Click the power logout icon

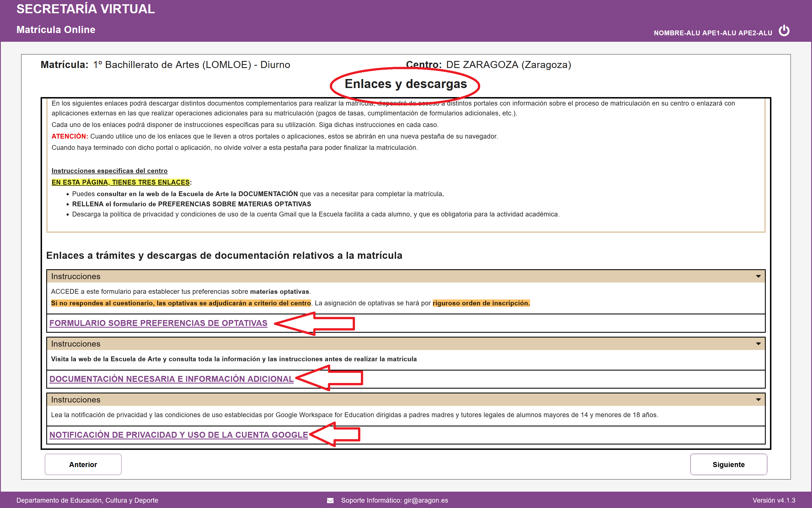(784, 31)
